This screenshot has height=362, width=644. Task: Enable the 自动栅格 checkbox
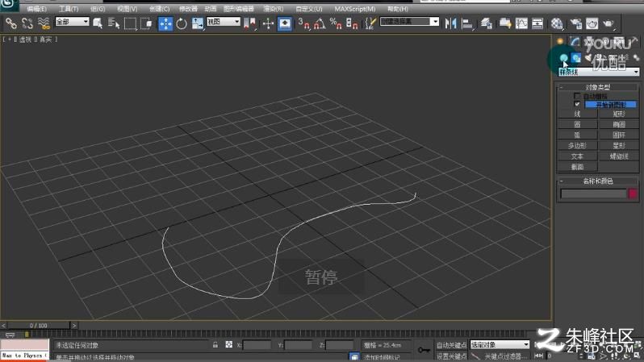tap(577, 96)
